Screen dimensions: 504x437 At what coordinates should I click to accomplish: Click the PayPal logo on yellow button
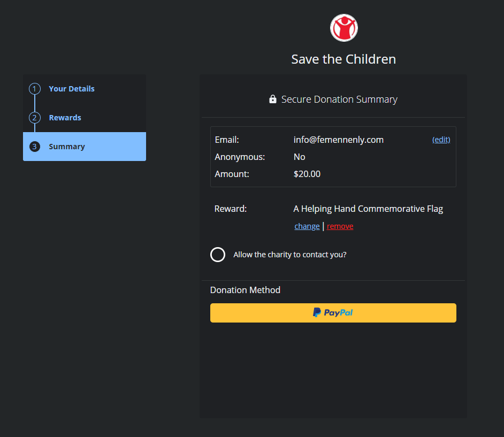point(333,313)
